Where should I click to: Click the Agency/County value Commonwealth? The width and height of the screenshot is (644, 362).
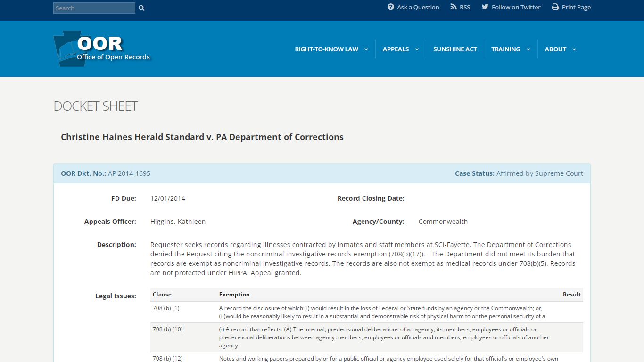pos(443,222)
